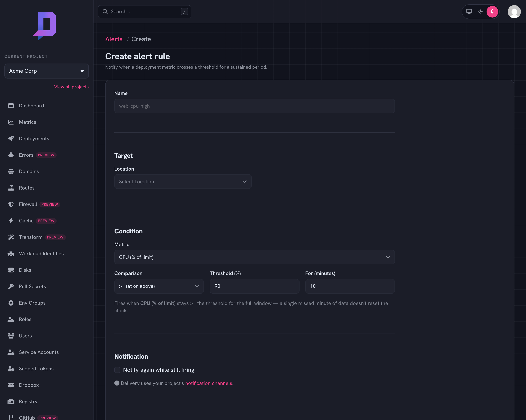The height and width of the screenshot is (420, 526).
Task: Click the Users group icon
Action: tap(11, 336)
